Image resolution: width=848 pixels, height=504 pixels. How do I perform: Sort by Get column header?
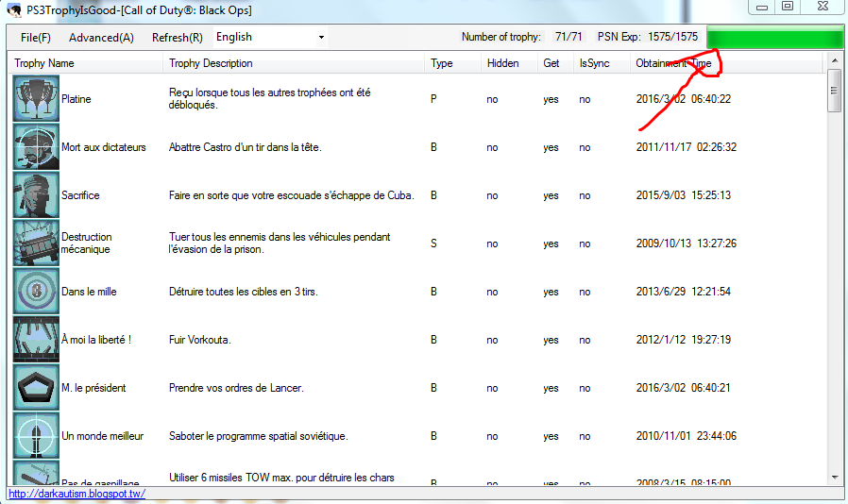coord(555,63)
